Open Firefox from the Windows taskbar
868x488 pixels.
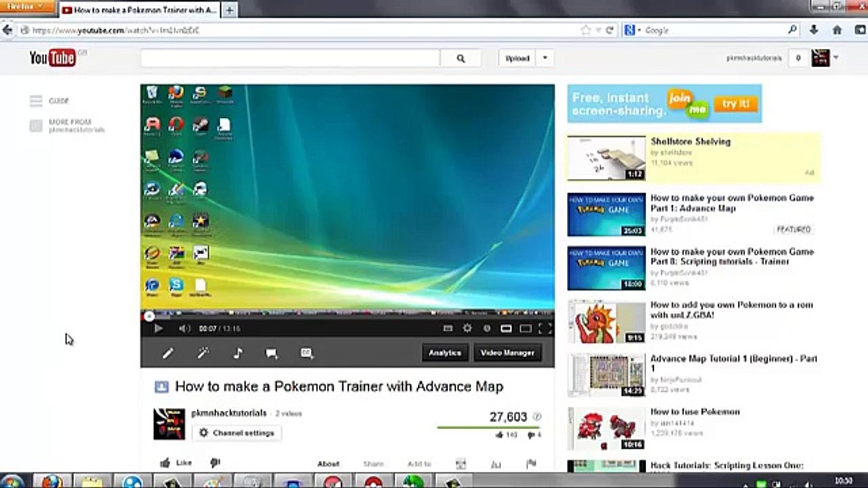(52, 482)
